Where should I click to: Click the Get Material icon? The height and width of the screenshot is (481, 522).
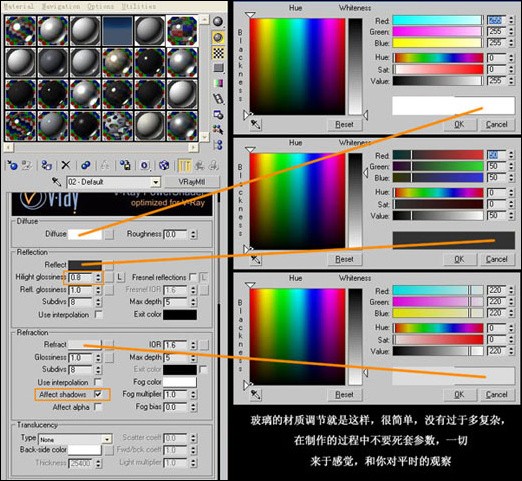(12, 165)
